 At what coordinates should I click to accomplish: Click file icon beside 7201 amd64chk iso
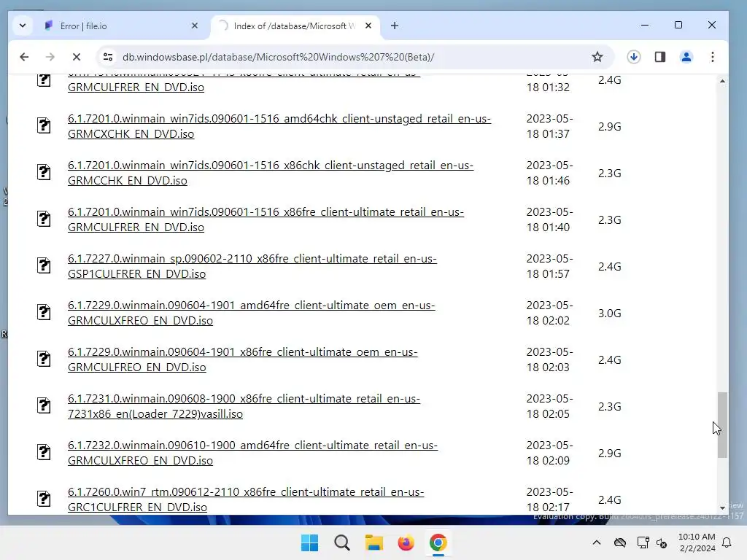tap(44, 125)
